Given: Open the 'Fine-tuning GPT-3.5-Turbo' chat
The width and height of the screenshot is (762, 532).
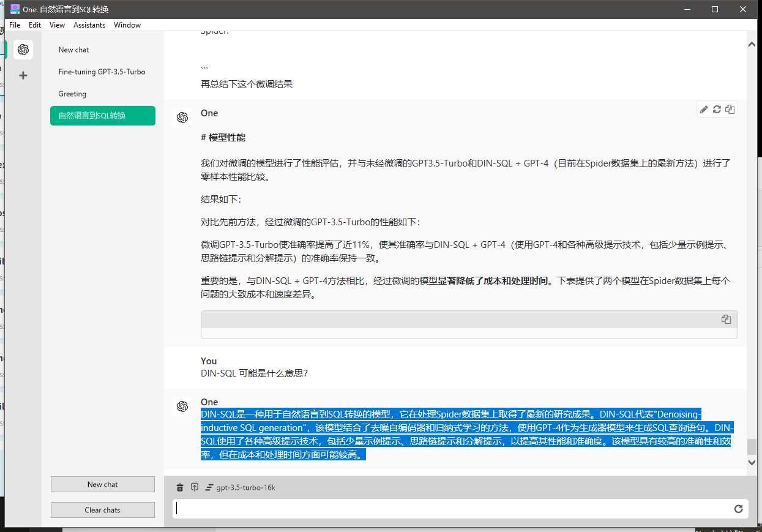Looking at the screenshot, I should coord(103,72).
